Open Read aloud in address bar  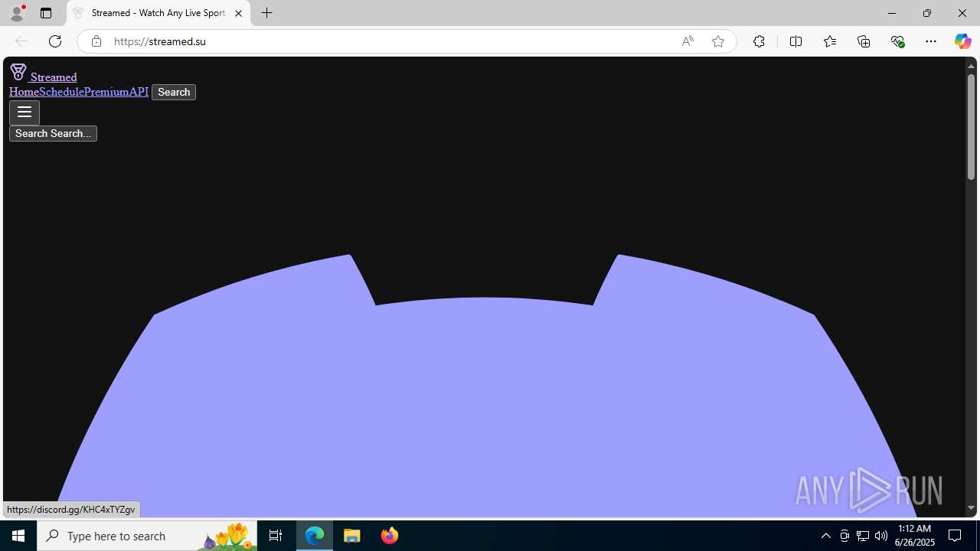[688, 41]
